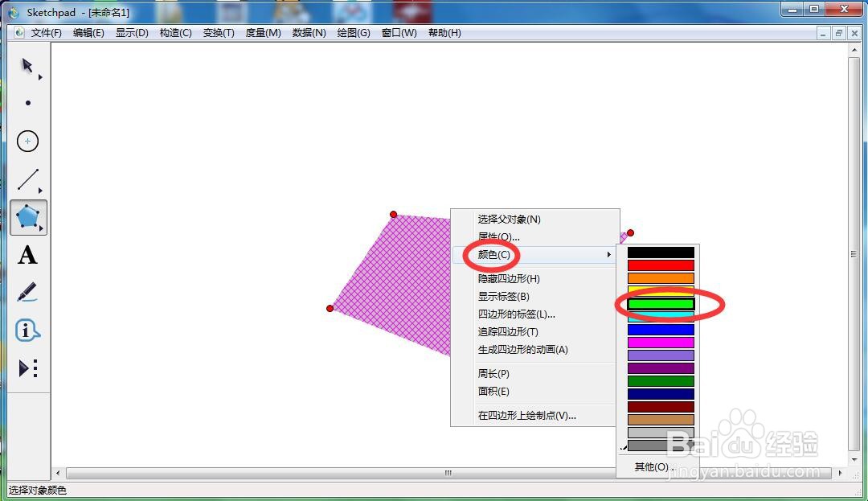
Task: Select the Polygon tool
Action: [27, 217]
